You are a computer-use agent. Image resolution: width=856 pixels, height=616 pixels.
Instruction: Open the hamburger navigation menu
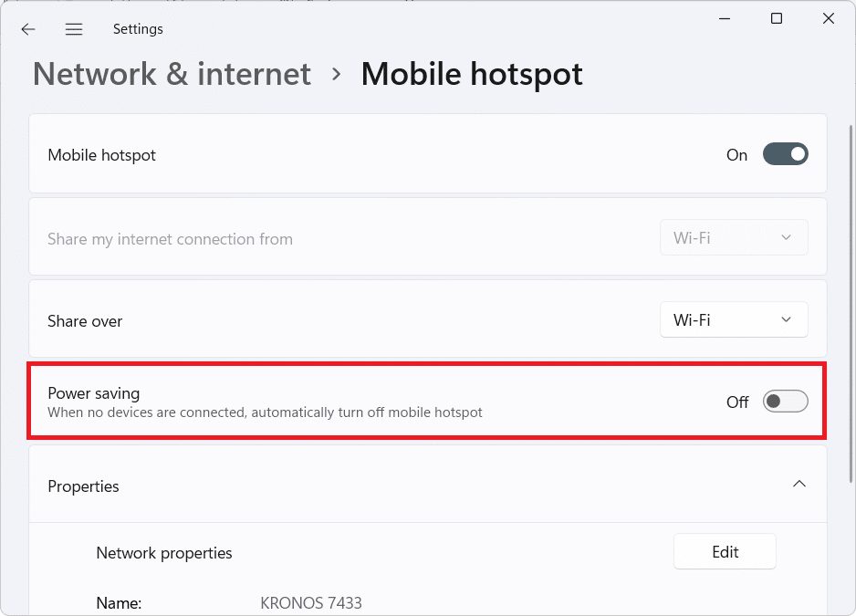coord(74,29)
